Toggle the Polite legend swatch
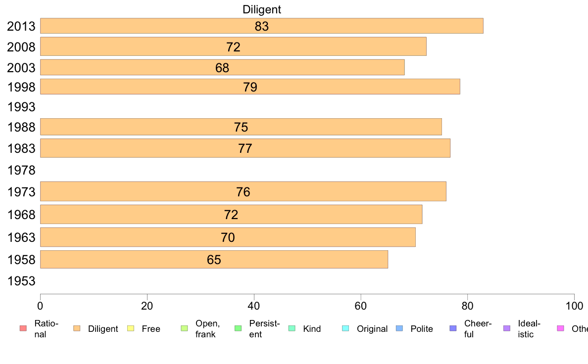588x364 pixels. click(x=399, y=328)
